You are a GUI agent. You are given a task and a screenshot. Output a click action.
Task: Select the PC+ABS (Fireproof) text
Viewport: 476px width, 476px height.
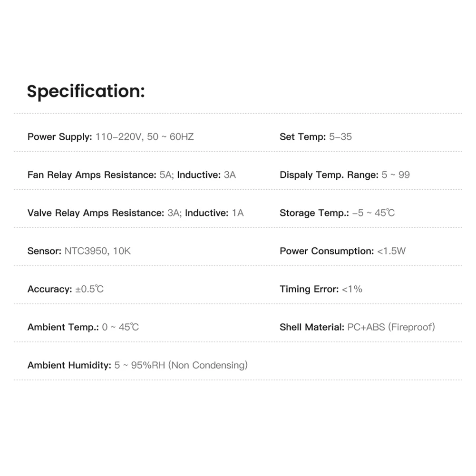391,327
